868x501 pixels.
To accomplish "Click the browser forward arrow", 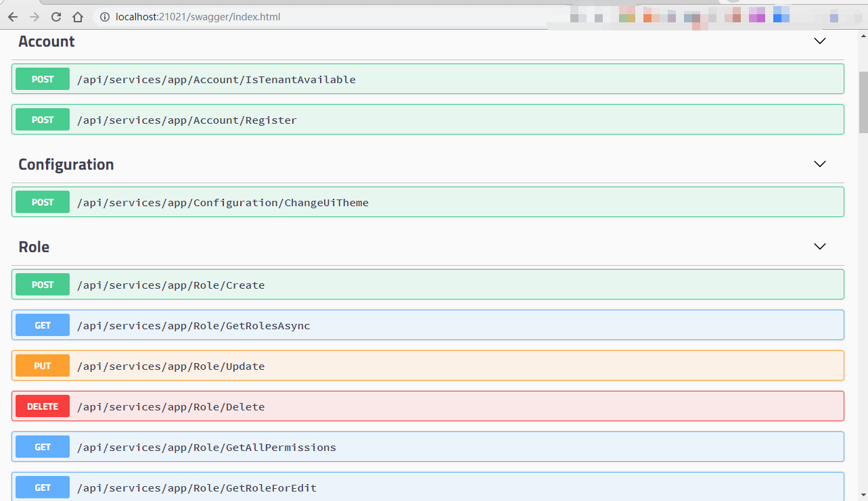I will pos(35,17).
